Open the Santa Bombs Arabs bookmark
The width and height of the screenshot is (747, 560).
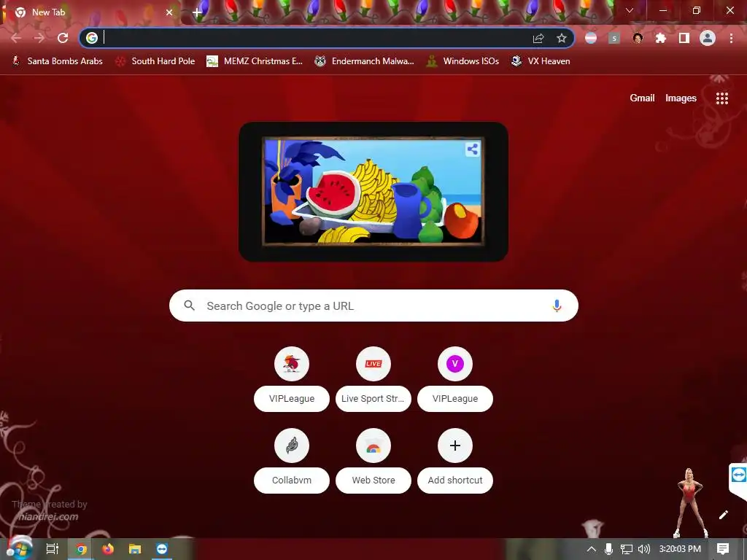click(x=57, y=61)
